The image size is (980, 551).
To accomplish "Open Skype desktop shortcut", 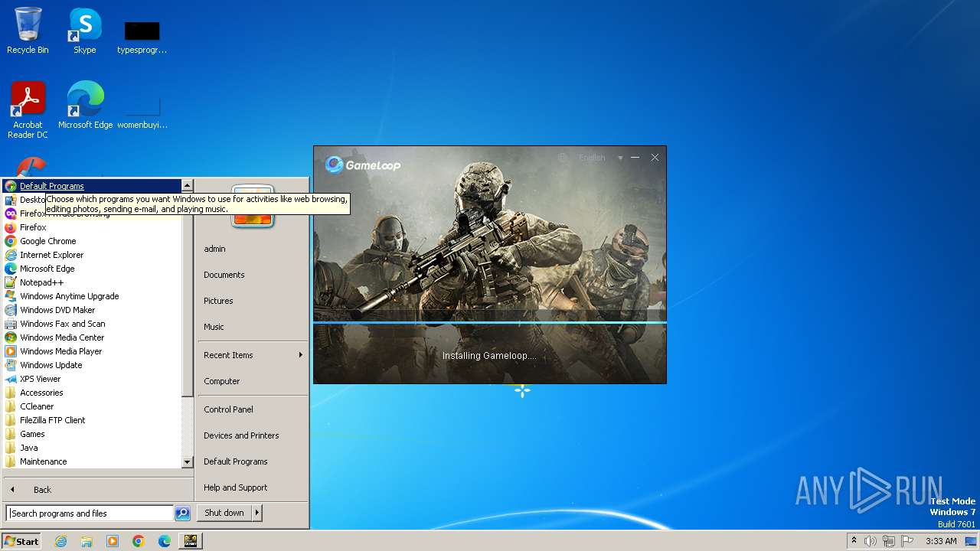I will (x=84, y=31).
